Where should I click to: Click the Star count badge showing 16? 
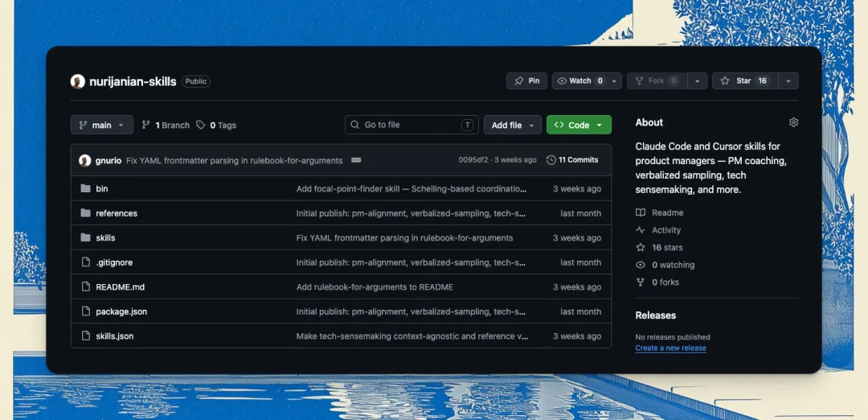click(762, 81)
